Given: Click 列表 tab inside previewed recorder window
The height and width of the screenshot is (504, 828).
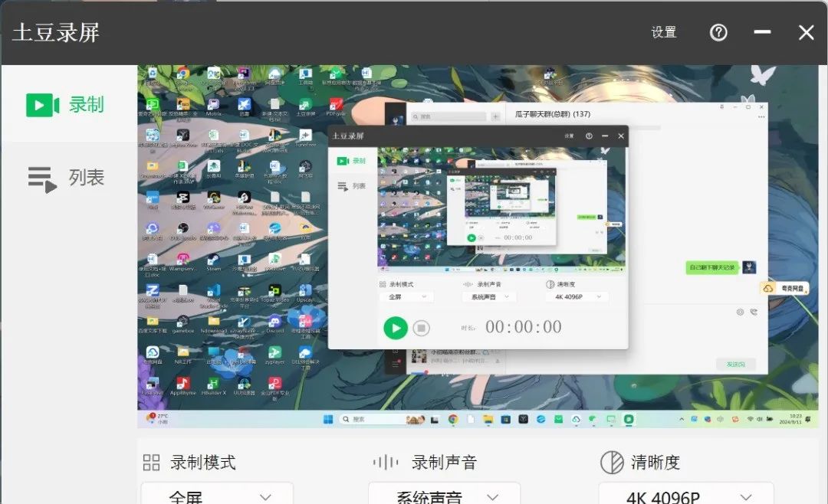Looking at the screenshot, I should pos(352,186).
